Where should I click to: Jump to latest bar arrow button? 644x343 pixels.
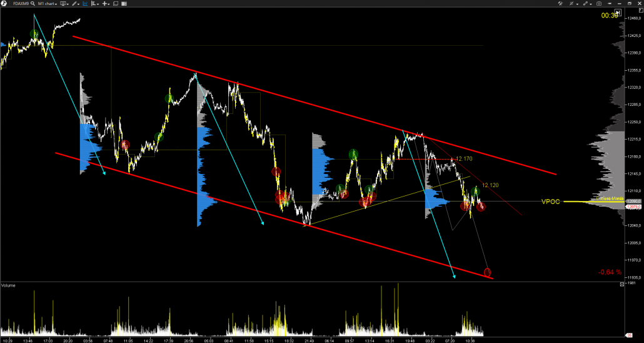pyautogui.click(x=618, y=13)
